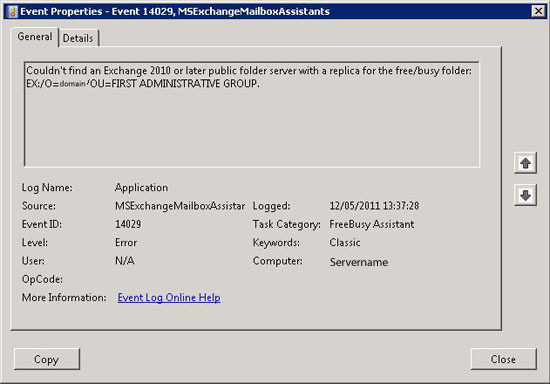The image size is (550, 384).
Task: Show the previous event with up arrow
Action: pos(525,163)
